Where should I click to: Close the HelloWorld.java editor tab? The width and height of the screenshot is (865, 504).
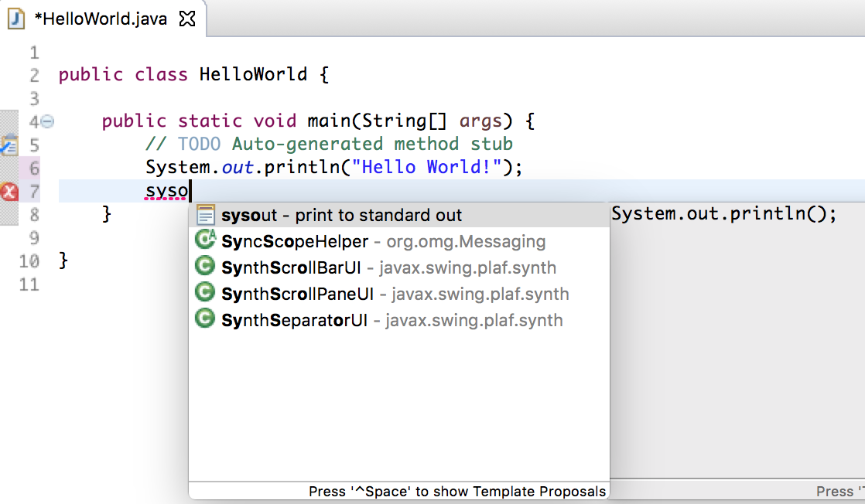186,19
